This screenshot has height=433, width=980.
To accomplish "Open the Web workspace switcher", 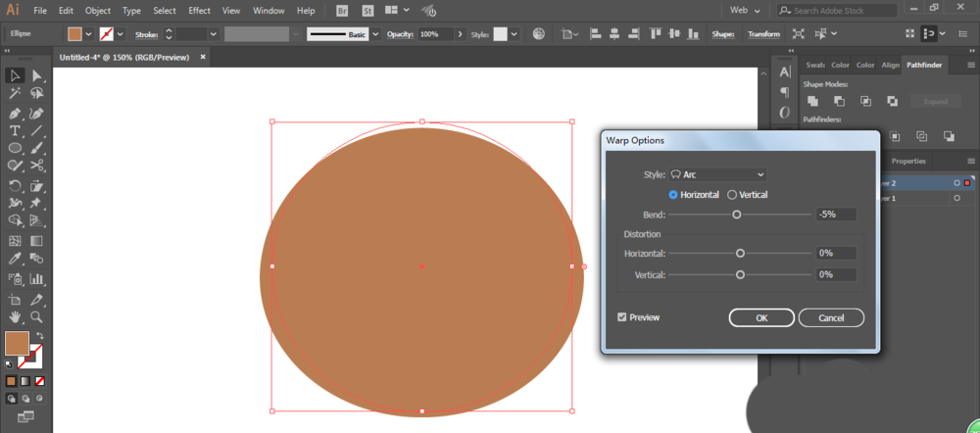I will [x=746, y=11].
